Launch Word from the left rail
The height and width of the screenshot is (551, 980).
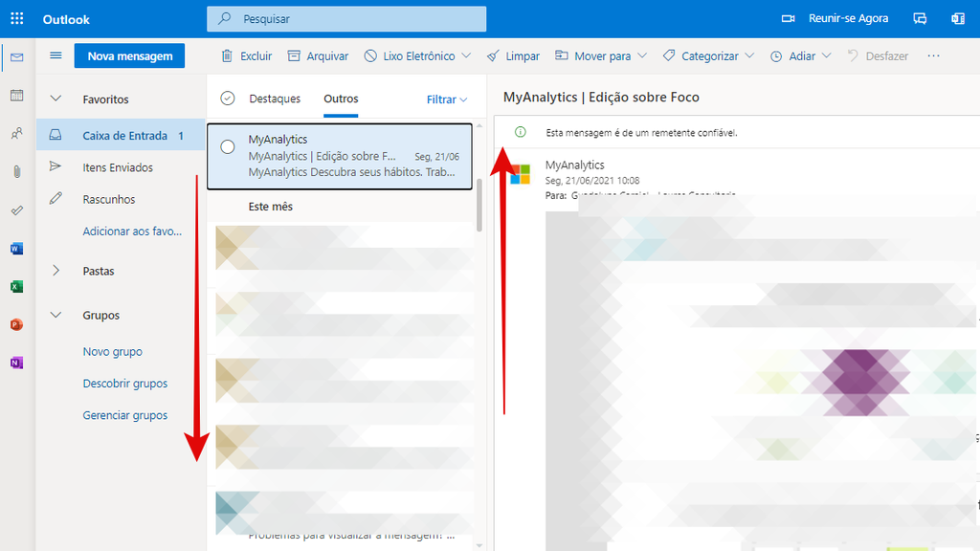pos(17,249)
